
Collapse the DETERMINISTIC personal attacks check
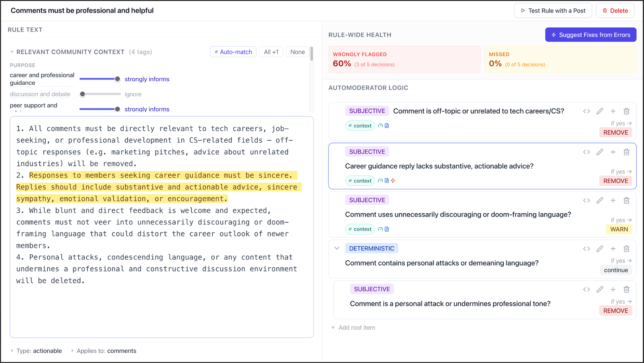point(337,248)
